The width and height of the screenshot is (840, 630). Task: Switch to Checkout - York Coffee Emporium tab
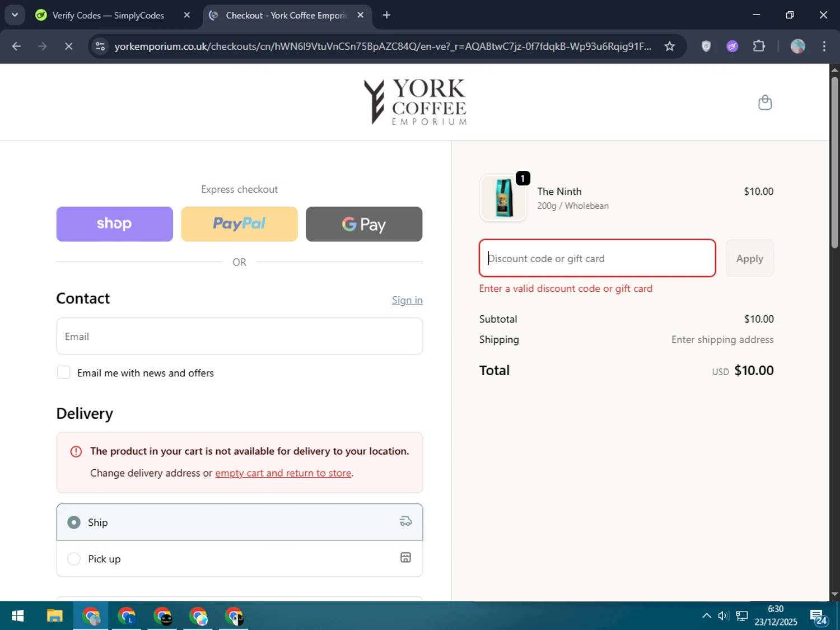tap(286, 15)
